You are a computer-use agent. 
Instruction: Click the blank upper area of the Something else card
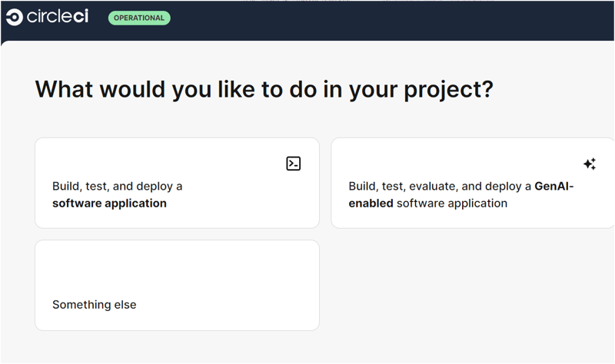tap(178, 266)
